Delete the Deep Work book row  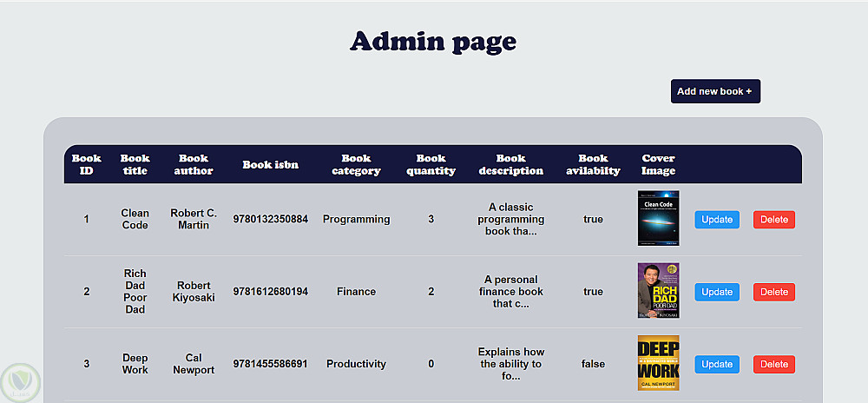pos(774,364)
